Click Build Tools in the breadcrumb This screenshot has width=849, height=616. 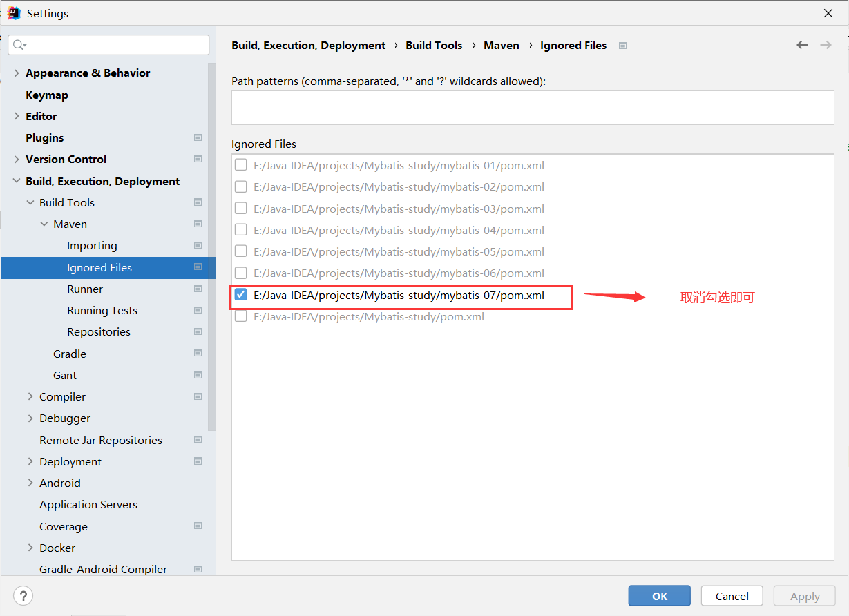434,45
